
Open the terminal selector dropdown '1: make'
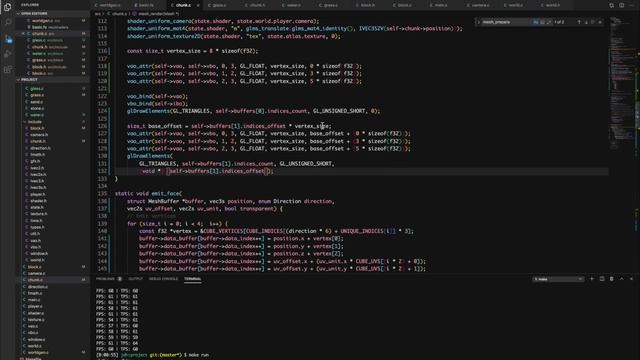558,279
